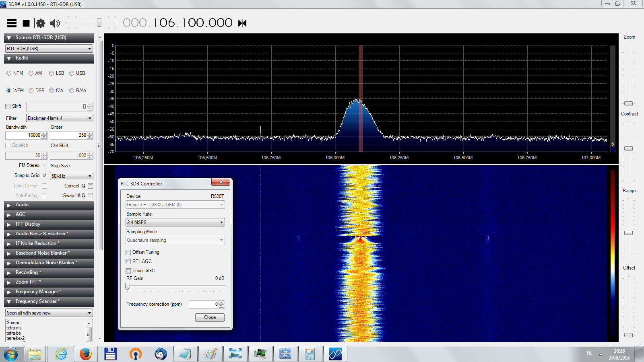The height and width of the screenshot is (362, 644).
Task: Stop the radio with the stop button
Action: click(26, 23)
